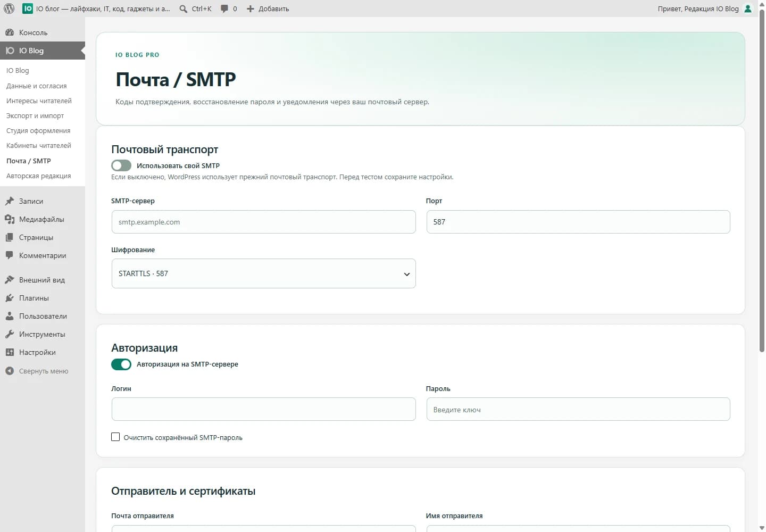Image resolution: width=766 pixels, height=532 pixels.
Task: Click the Пользователи person icon
Action: tap(10, 316)
